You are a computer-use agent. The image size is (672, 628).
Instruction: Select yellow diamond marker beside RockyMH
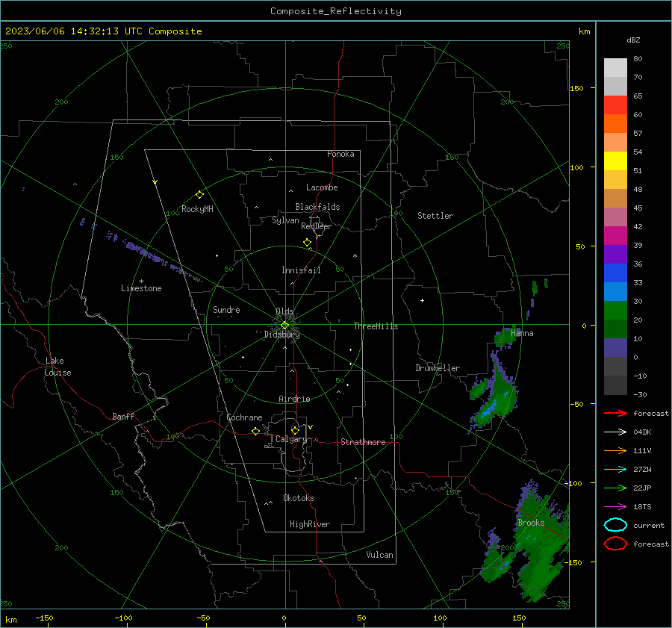pyautogui.click(x=199, y=195)
